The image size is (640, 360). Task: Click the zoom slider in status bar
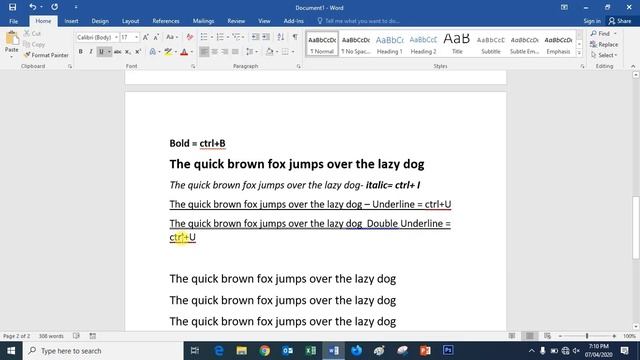tap(587, 336)
